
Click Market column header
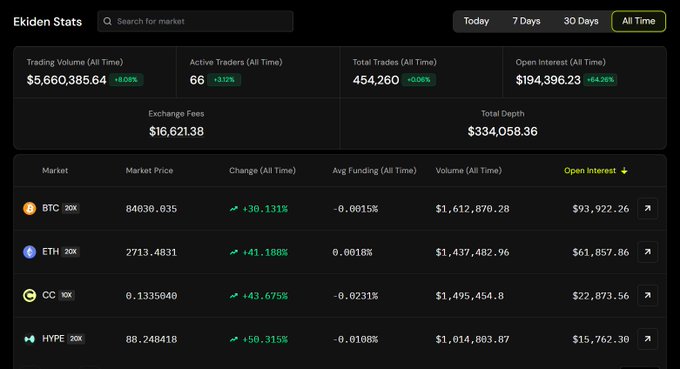(55, 171)
